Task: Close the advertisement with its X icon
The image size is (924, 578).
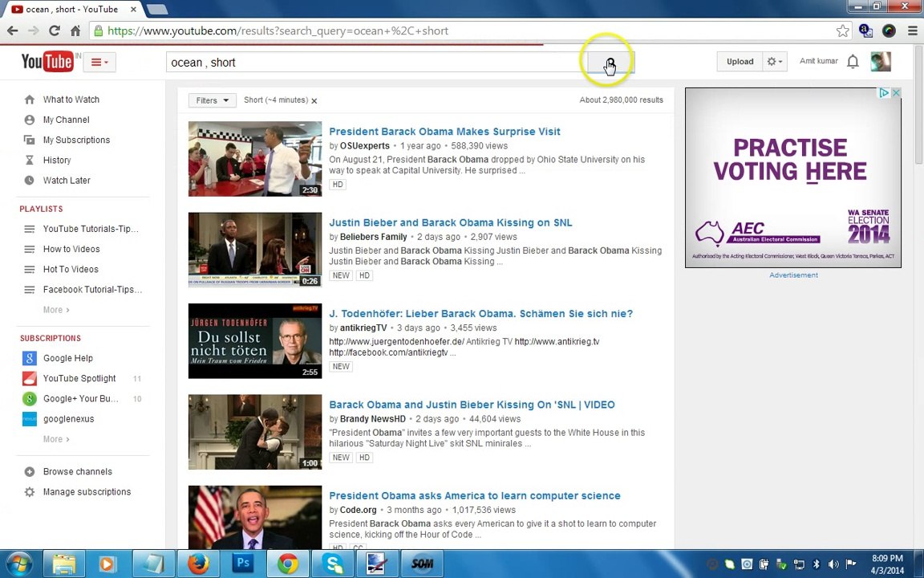Action: pos(896,92)
